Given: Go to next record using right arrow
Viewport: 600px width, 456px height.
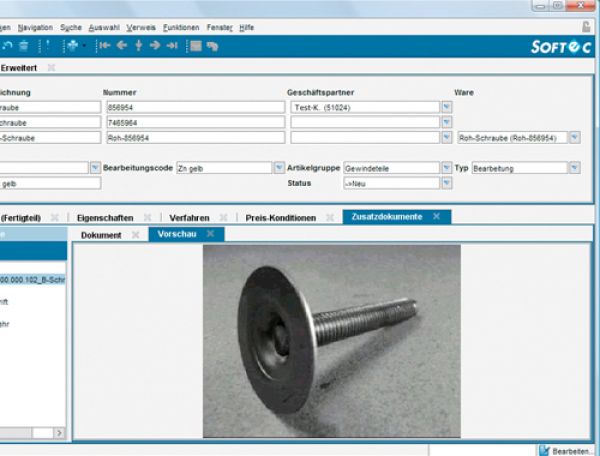Looking at the screenshot, I should [x=155, y=46].
